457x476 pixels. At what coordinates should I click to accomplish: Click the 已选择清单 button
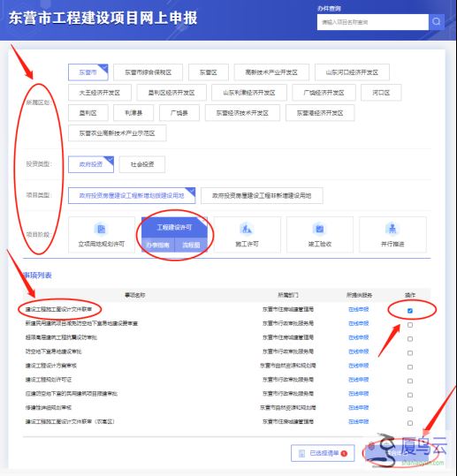(323, 453)
